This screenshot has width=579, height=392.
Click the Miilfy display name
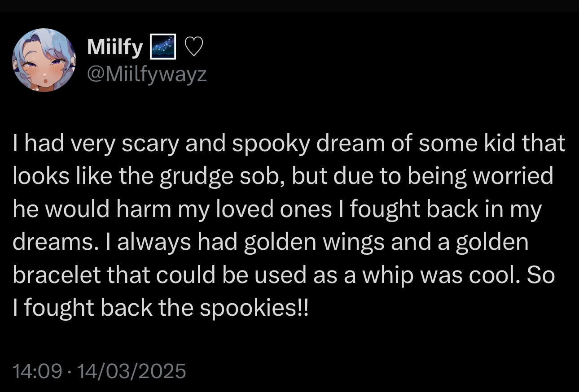click(x=114, y=47)
